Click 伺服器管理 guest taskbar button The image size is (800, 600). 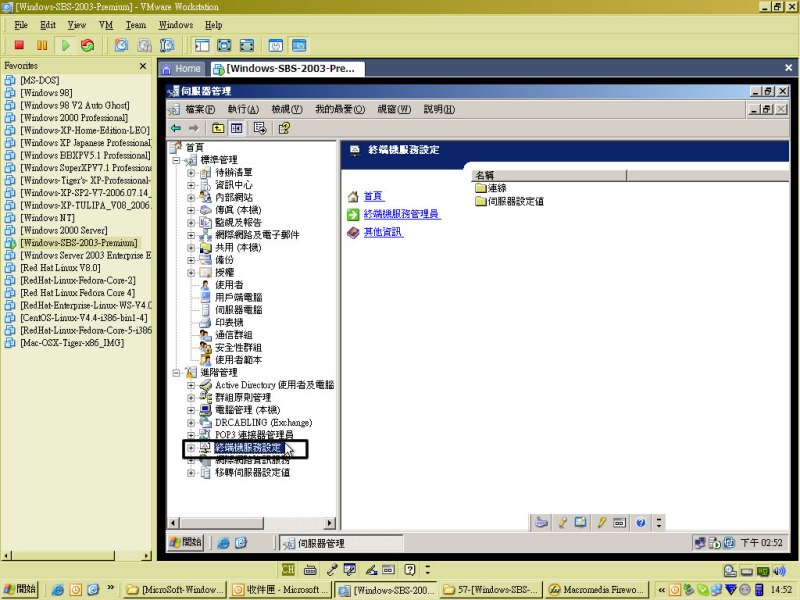click(341, 543)
